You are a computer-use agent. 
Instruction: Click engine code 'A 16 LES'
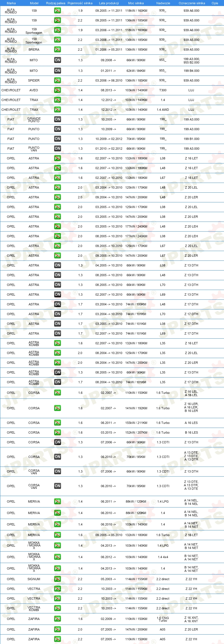coord(191,423)
